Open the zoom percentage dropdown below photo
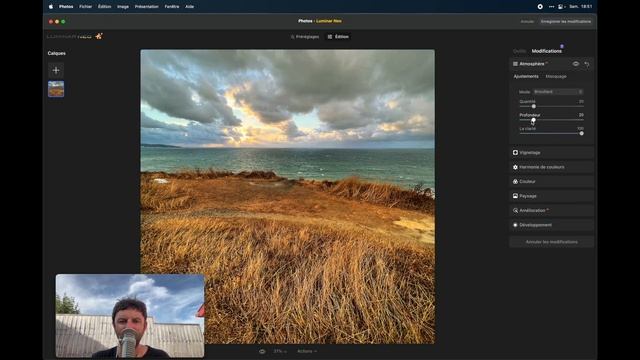 (x=280, y=351)
